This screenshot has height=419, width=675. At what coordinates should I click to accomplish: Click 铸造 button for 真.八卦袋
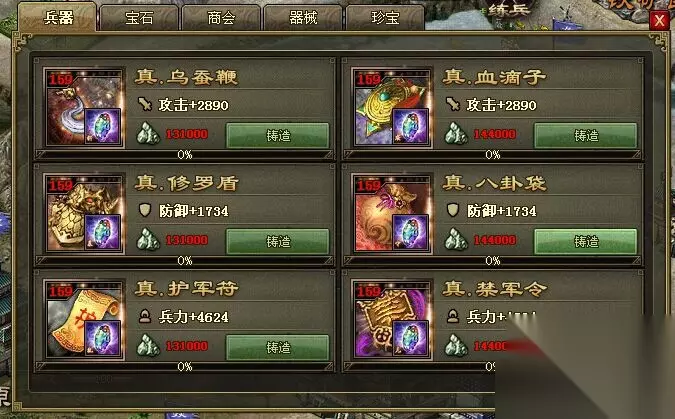(586, 242)
